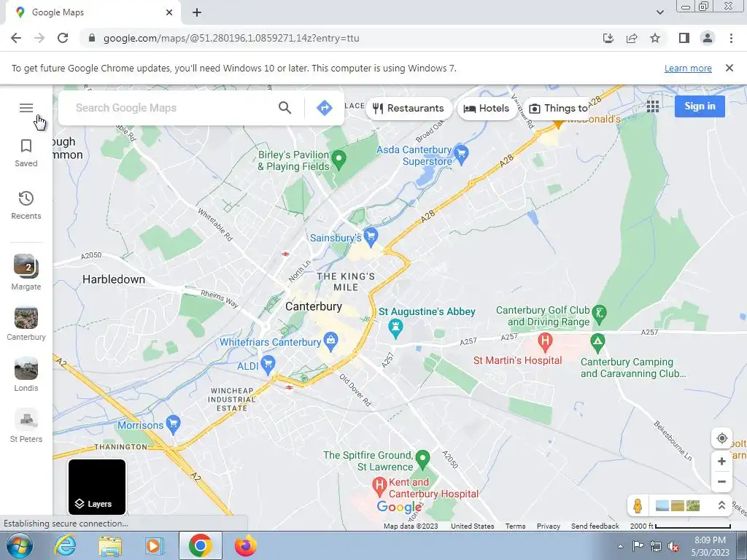The height and width of the screenshot is (560, 747).
Task: Click the search magnifier icon
Action: coord(285,108)
